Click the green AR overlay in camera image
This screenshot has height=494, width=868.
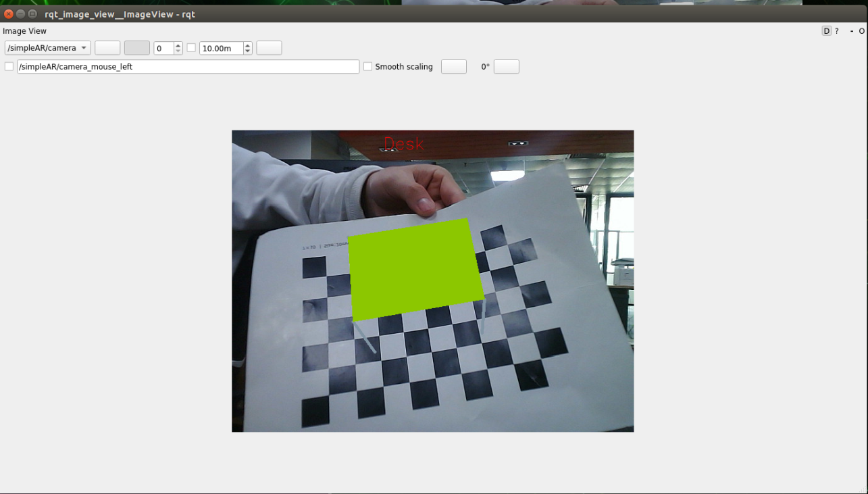tap(417, 270)
